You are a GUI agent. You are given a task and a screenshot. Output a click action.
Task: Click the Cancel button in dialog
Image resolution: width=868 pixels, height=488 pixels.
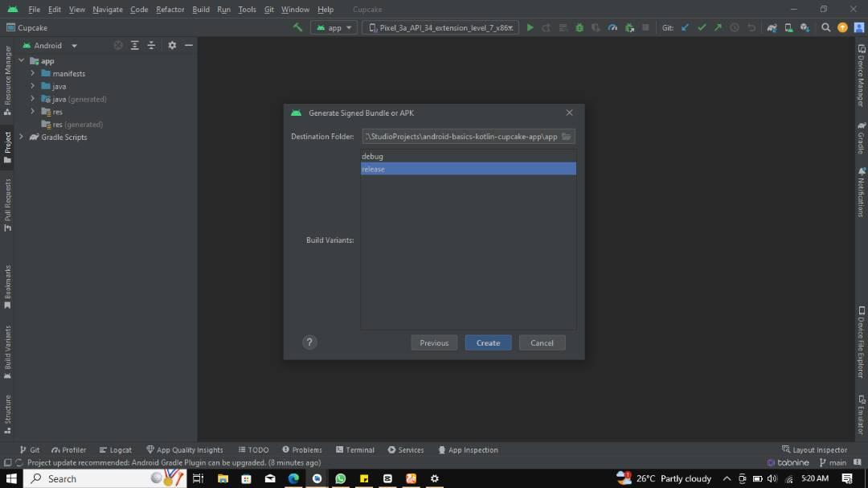(x=542, y=342)
